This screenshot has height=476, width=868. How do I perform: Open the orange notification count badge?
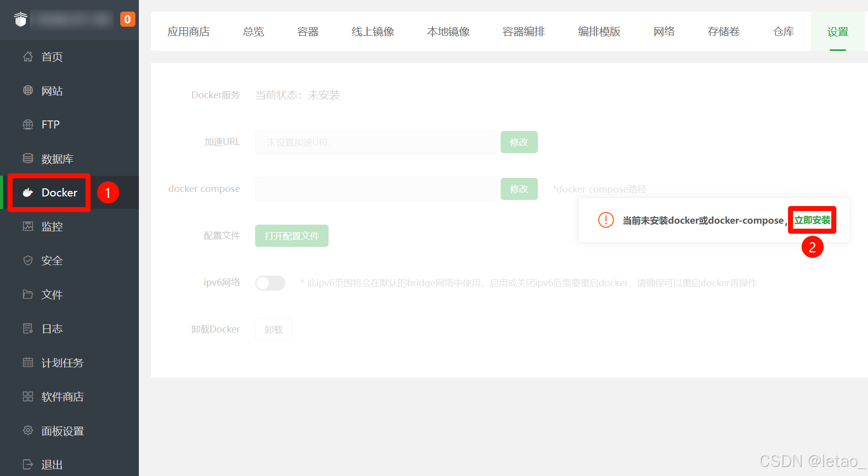click(127, 19)
